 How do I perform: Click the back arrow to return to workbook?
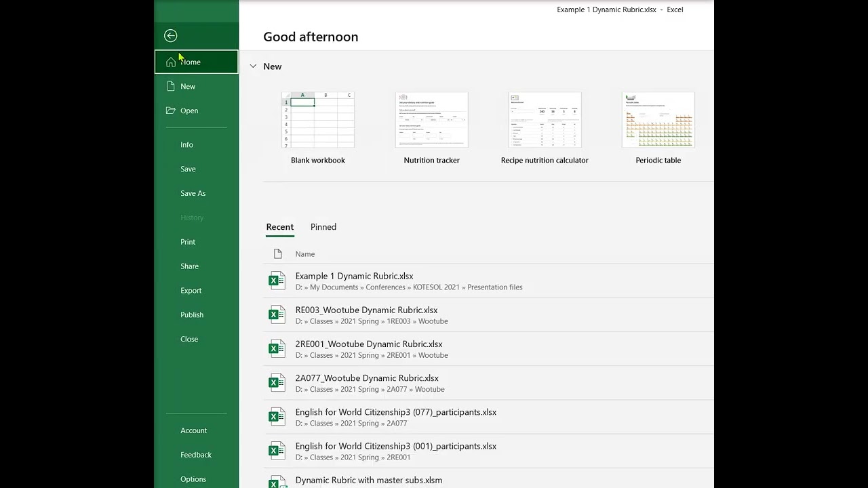(x=170, y=36)
